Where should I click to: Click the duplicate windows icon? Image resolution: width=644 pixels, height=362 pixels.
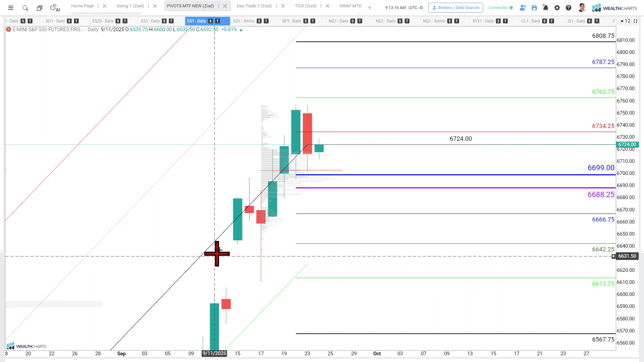[40, 8]
